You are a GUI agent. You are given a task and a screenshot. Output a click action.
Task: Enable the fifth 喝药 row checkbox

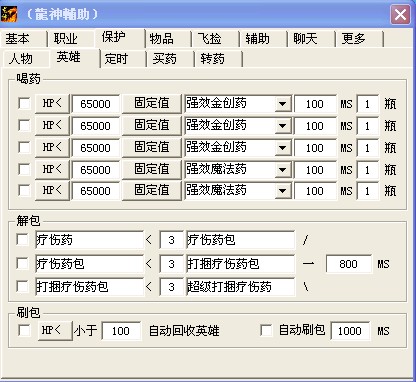(24, 190)
